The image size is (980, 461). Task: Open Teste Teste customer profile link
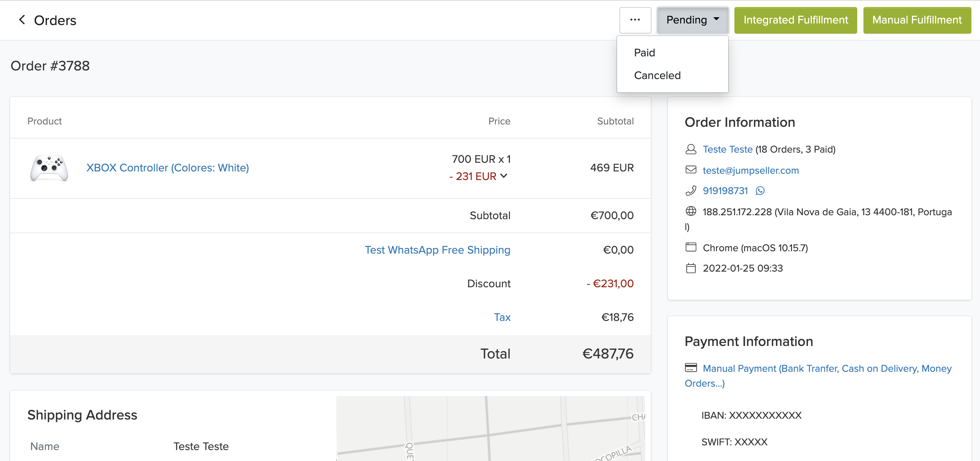pyautogui.click(x=727, y=149)
